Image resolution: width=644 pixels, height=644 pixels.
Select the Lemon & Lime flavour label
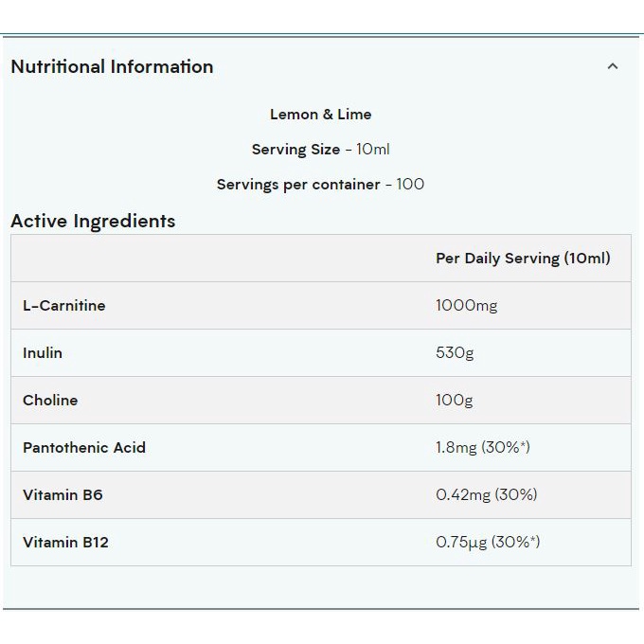click(x=320, y=115)
